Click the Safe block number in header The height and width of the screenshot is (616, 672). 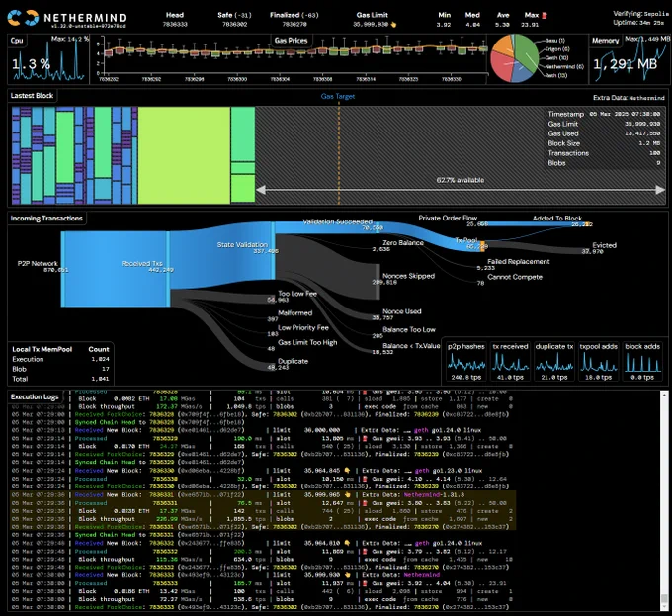[234, 25]
